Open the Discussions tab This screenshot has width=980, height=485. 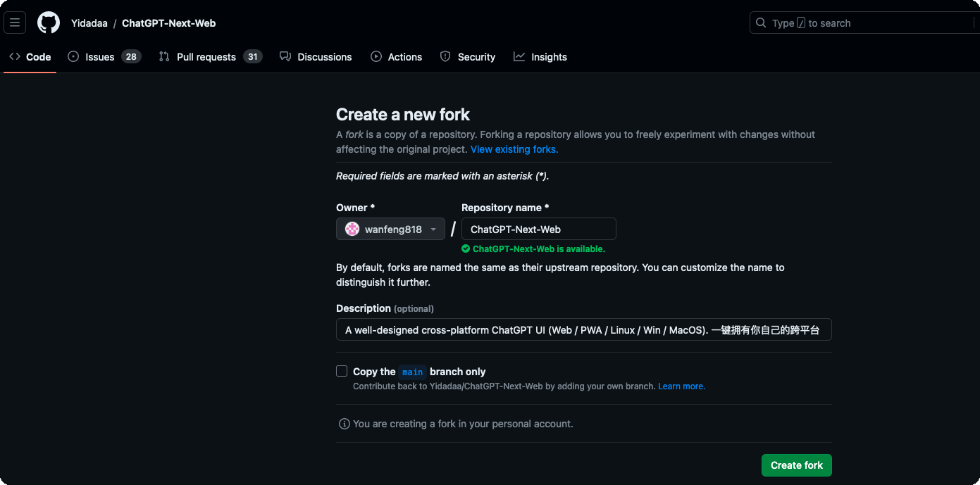pyautogui.click(x=316, y=56)
